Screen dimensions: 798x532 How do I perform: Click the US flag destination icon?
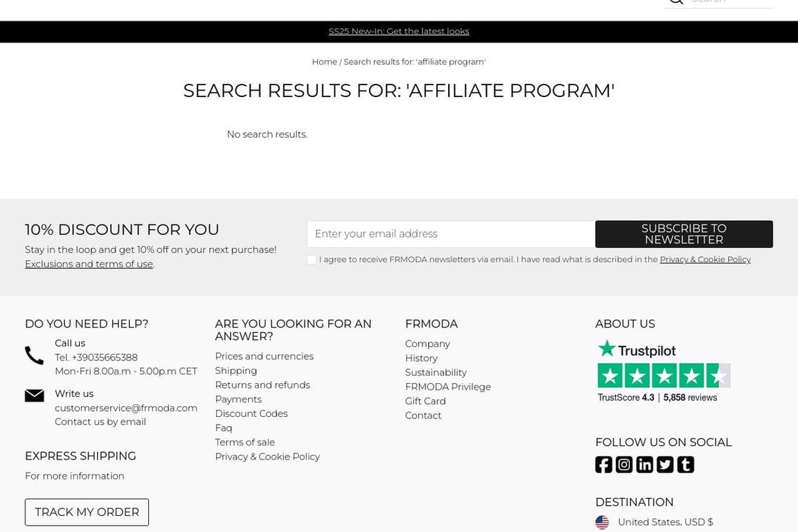click(x=602, y=522)
